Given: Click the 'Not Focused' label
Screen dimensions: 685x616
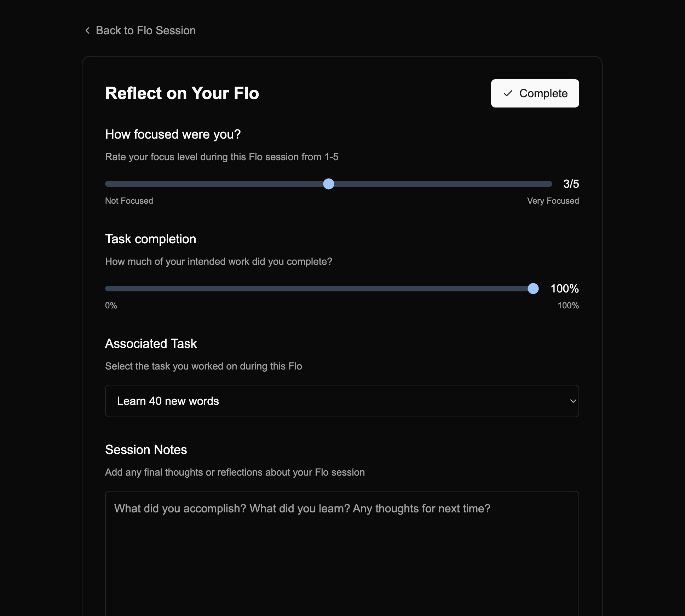Looking at the screenshot, I should point(129,201).
